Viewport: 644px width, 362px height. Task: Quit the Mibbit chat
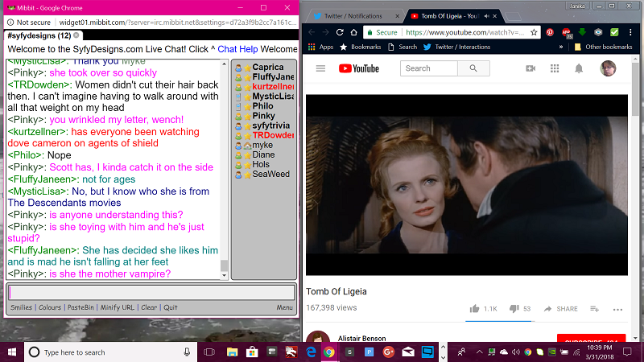(171, 307)
